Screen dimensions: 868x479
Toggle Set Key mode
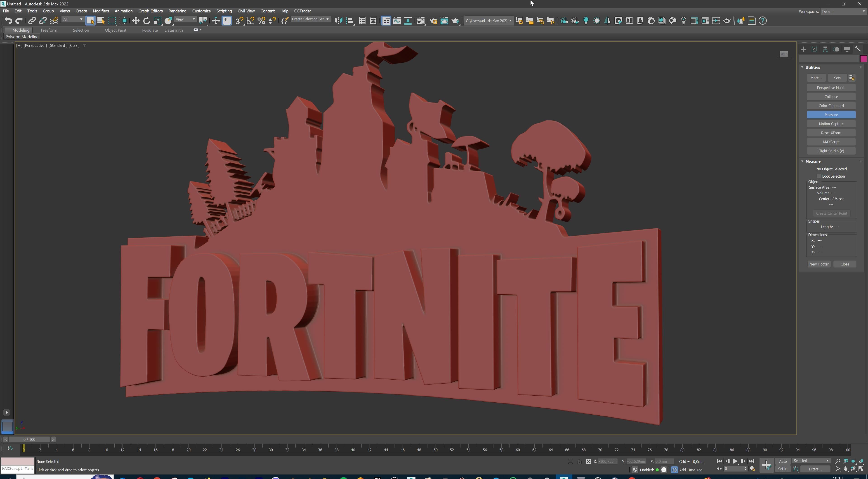pos(782,469)
